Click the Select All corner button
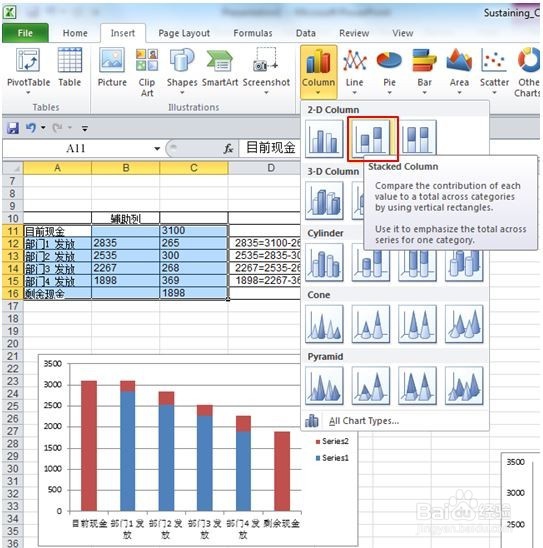 [13, 168]
